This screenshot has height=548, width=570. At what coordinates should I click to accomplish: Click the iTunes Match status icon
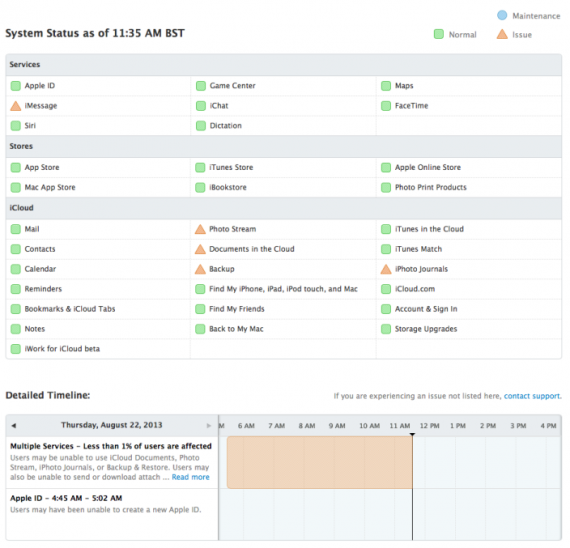coord(386,249)
